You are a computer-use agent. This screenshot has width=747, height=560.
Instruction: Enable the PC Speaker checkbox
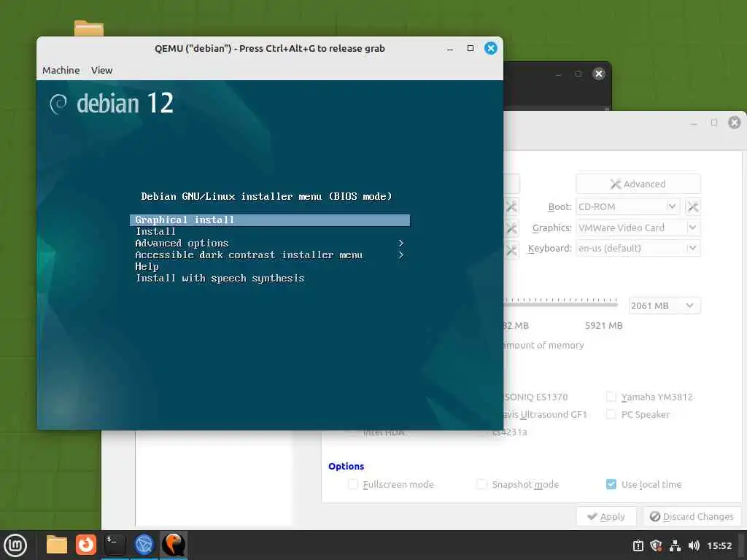click(611, 414)
